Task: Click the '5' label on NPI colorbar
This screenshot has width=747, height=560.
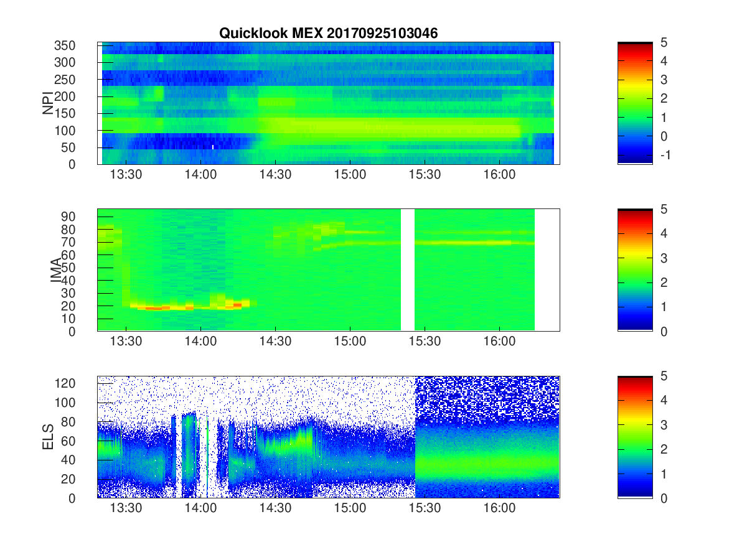Action: [664, 42]
